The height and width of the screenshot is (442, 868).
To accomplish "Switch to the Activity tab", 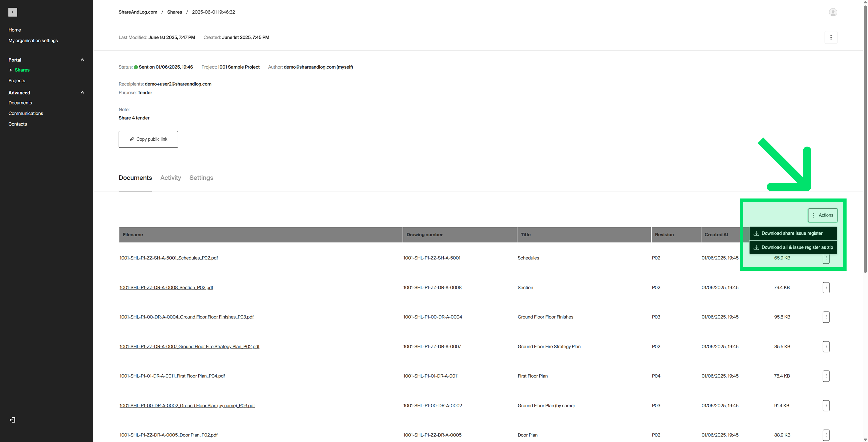I will 170,178.
